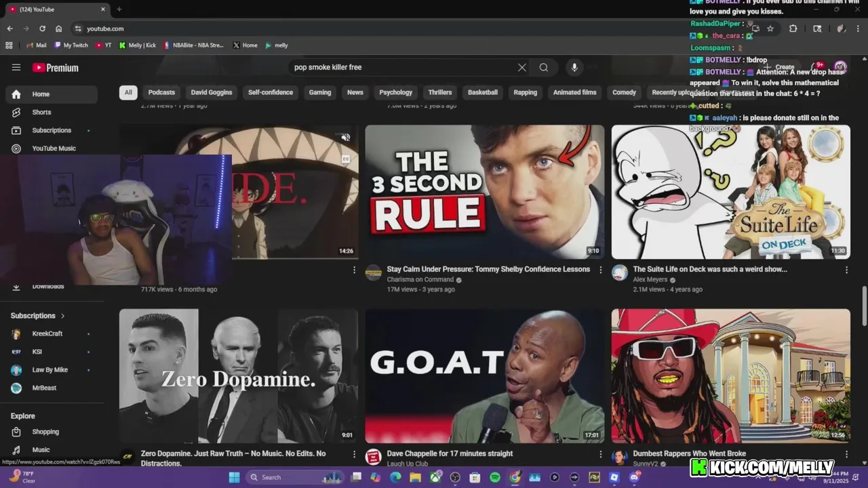Screen dimensions: 868x488
Task: Select the Animated films filter chip
Action: click(x=574, y=92)
